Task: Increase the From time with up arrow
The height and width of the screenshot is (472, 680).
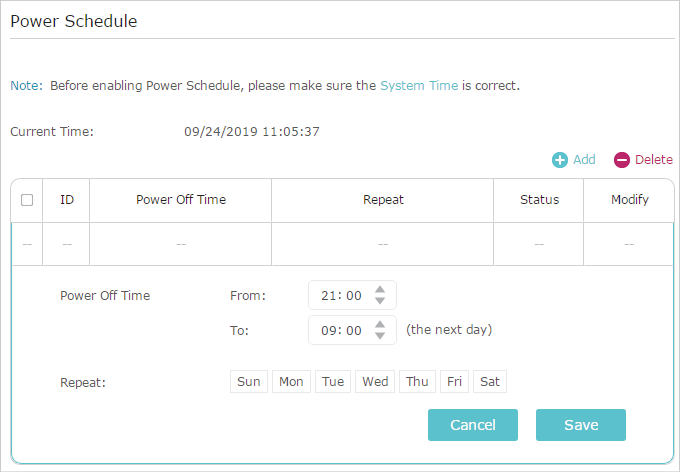Action: [x=380, y=290]
